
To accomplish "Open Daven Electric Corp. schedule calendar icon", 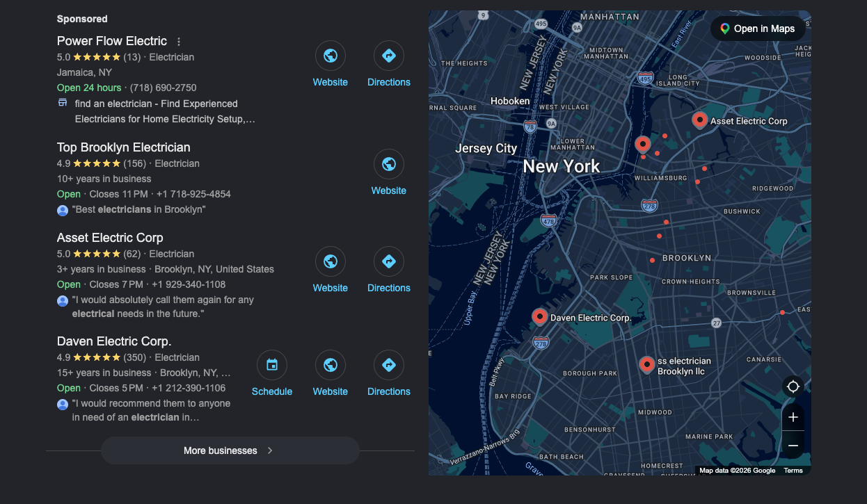I will pos(272,365).
